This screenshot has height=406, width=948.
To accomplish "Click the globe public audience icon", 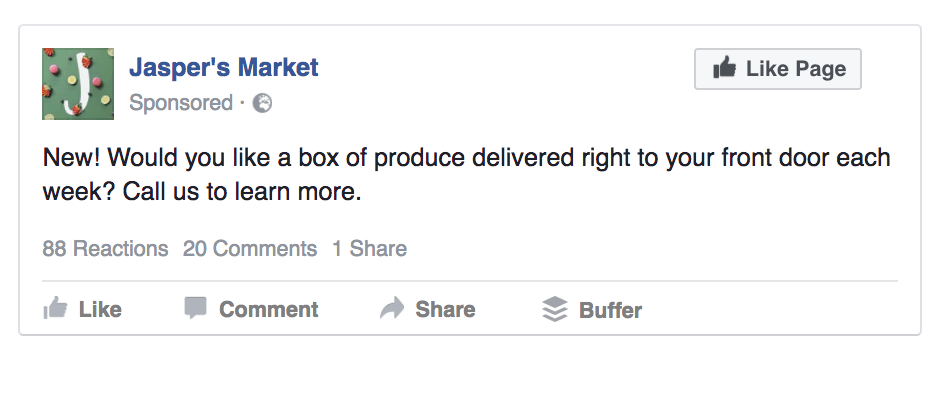I will coord(262,102).
